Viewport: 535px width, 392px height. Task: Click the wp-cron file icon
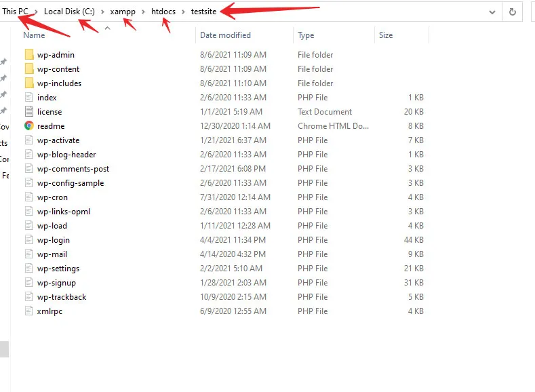click(29, 197)
